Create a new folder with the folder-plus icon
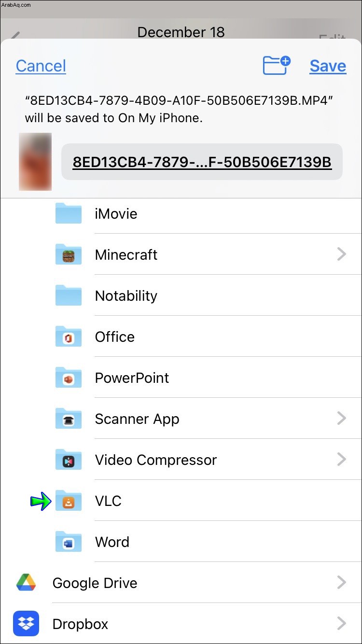The width and height of the screenshot is (362, 644). click(277, 65)
